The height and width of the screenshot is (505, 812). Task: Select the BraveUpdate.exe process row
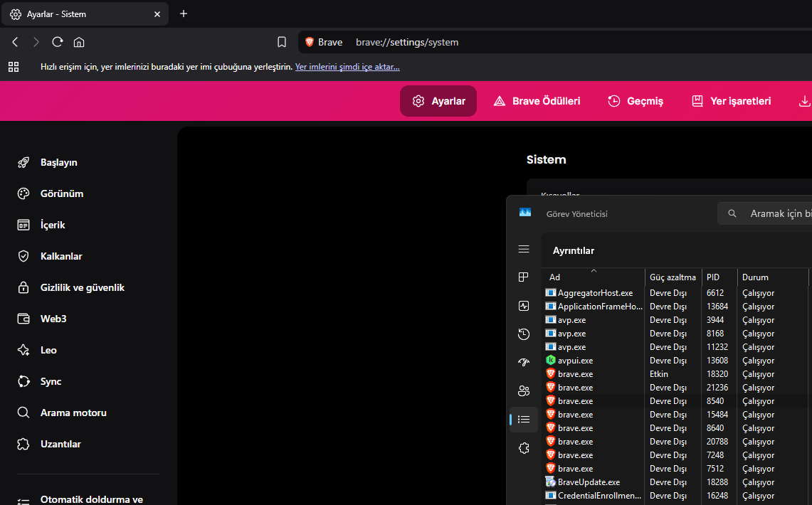pos(677,482)
